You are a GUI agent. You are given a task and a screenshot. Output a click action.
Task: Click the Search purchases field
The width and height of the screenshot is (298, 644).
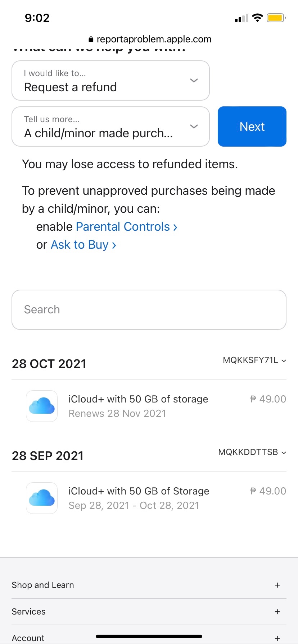point(149,310)
